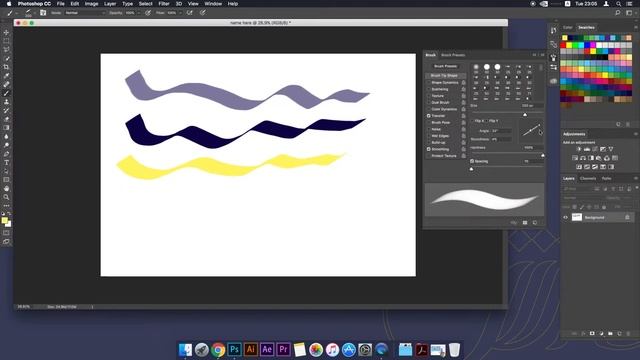
Task: Click the brush Angle input field
Action: pyautogui.click(x=501, y=131)
